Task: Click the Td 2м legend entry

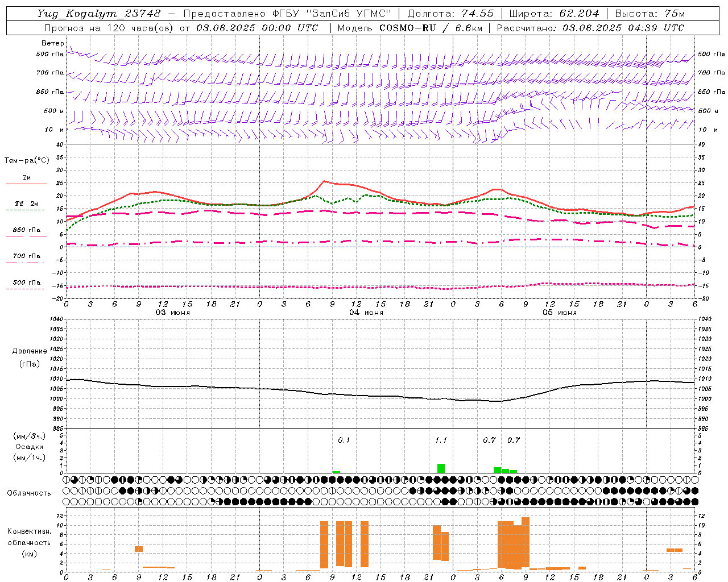Action: coord(27,203)
